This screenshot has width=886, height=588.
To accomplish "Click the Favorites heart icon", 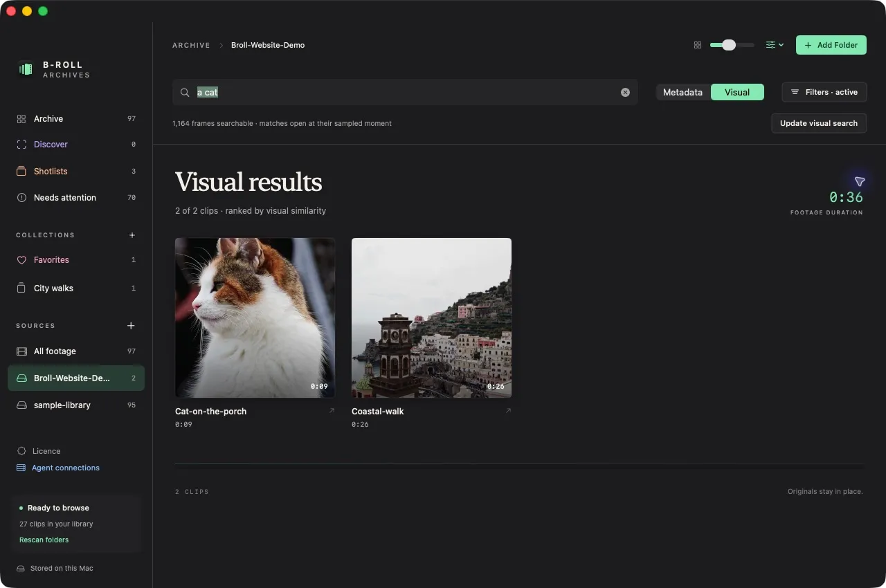I will (21, 260).
